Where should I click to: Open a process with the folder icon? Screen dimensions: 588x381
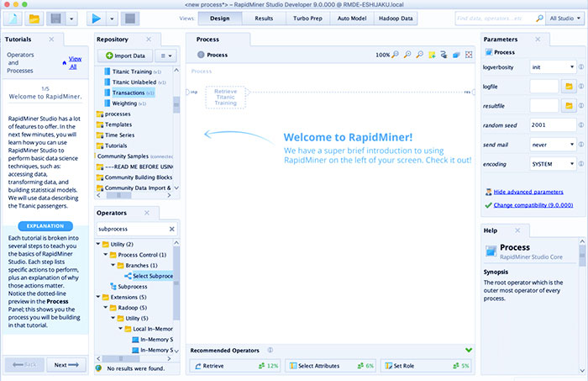pyautogui.click(x=34, y=19)
